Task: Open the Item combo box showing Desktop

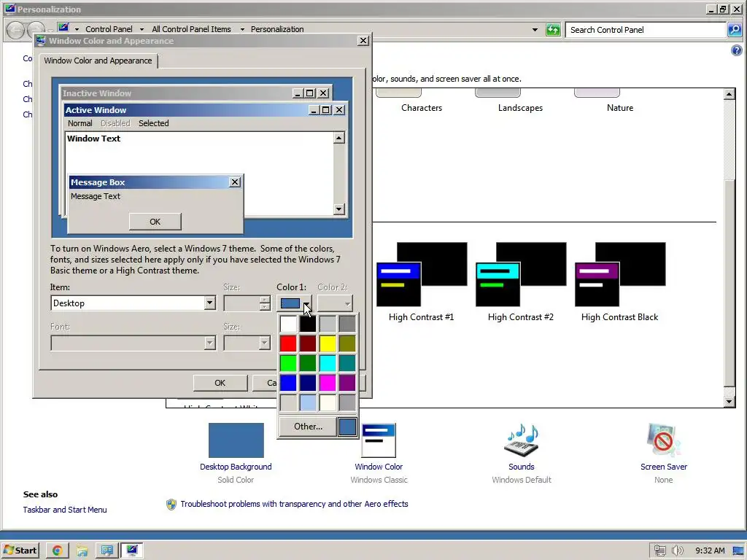Action: pos(133,303)
